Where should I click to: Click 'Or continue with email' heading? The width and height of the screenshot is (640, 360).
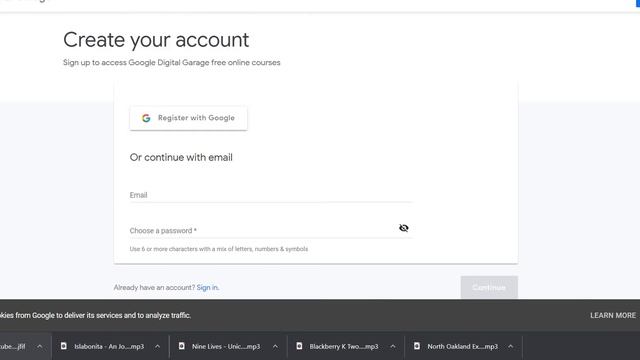click(181, 158)
